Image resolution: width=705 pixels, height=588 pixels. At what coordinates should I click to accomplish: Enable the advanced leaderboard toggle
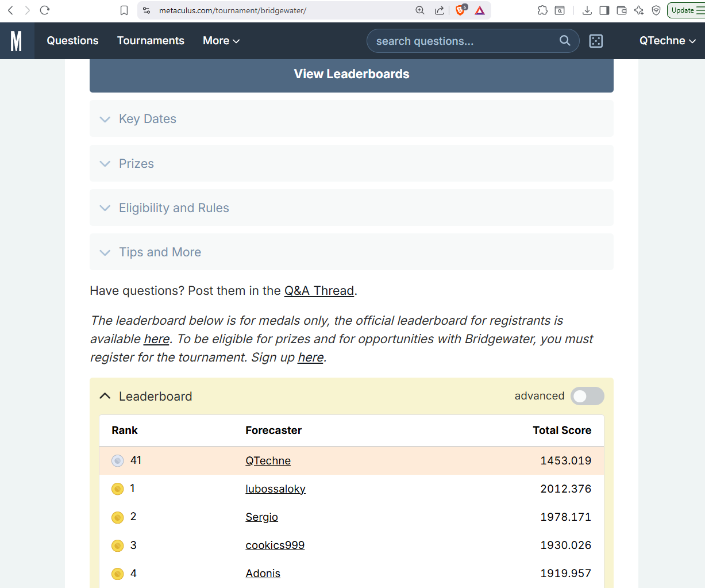coord(587,396)
